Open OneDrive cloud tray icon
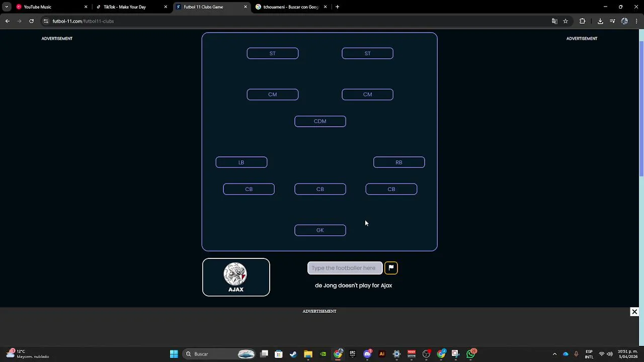This screenshot has height=362, width=644. pos(566,354)
